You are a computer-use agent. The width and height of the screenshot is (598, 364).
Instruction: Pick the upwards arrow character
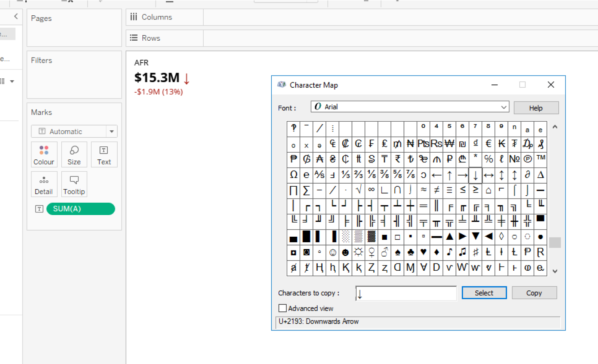pyautogui.click(x=449, y=175)
